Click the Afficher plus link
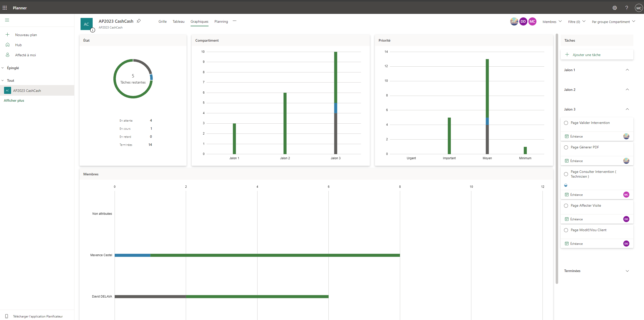644x320 pixels. click(x=14, y=100)
